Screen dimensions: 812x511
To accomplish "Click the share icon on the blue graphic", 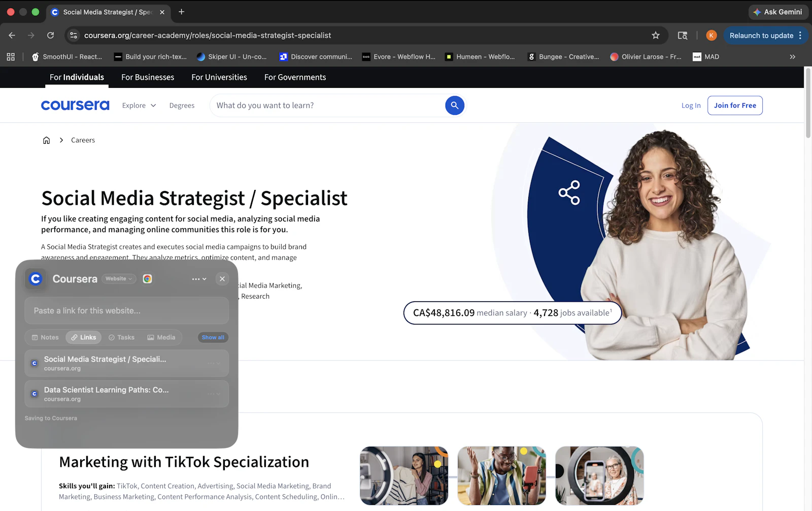I will point(569,193).
